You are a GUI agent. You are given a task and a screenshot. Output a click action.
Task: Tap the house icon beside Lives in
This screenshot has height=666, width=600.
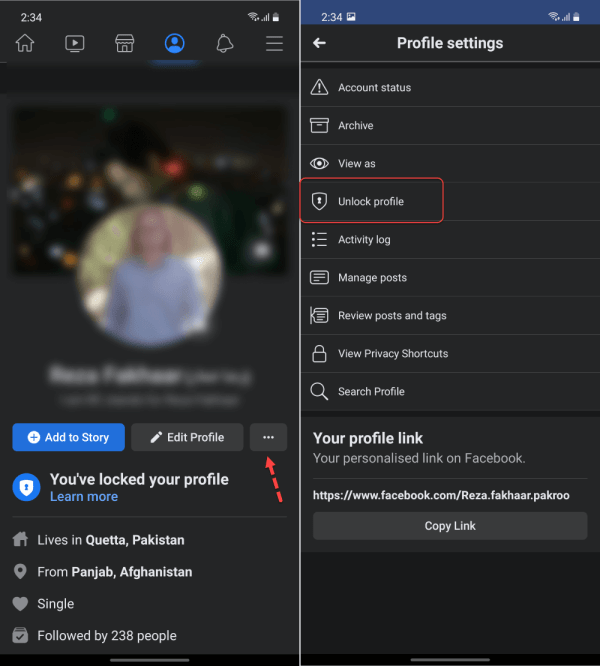(20, 539)
